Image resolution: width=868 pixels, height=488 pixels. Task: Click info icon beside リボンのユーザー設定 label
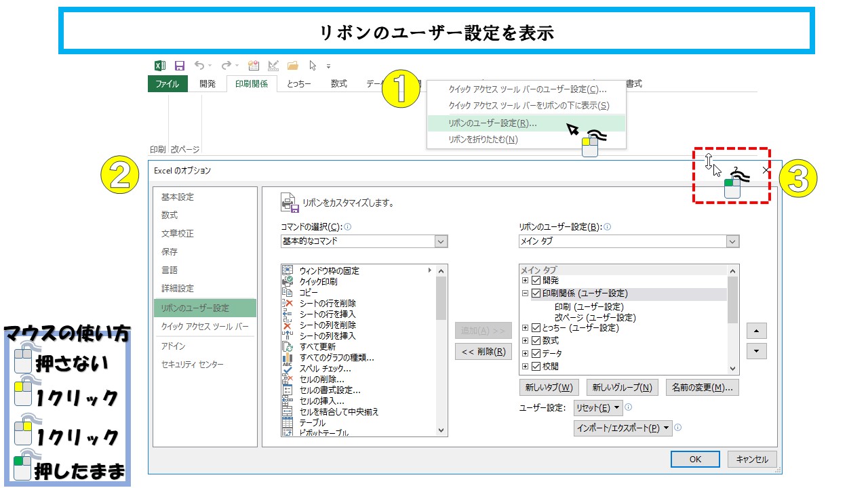607,227
